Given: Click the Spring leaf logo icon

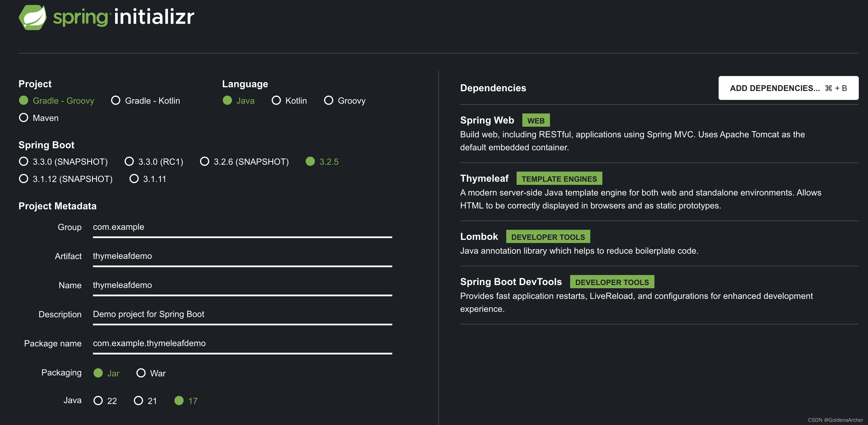Looking at the screenshot, I should (x=33, y=18).
